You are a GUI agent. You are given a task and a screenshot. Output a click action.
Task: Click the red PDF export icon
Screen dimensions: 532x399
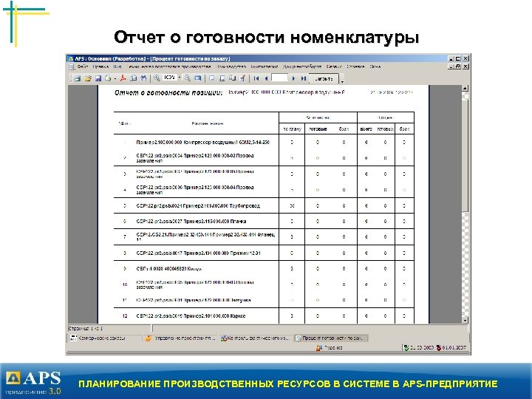pos(123,78)
